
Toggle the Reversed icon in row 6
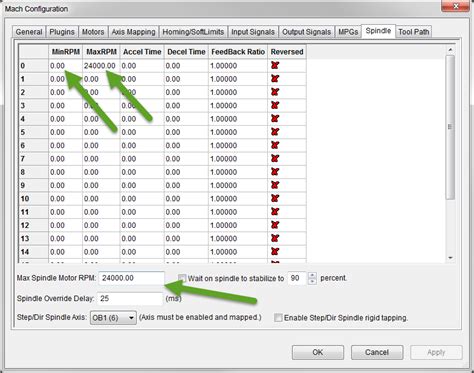275,145
